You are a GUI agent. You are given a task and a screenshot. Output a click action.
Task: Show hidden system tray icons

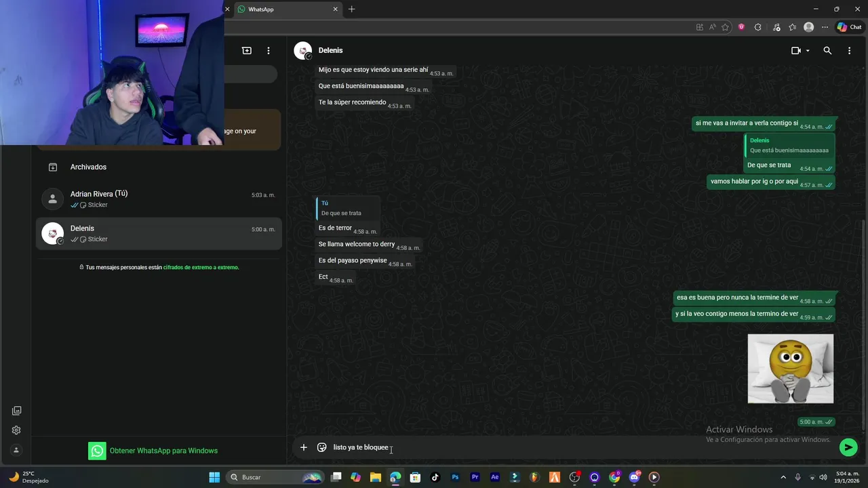click(x=783, y=477)
